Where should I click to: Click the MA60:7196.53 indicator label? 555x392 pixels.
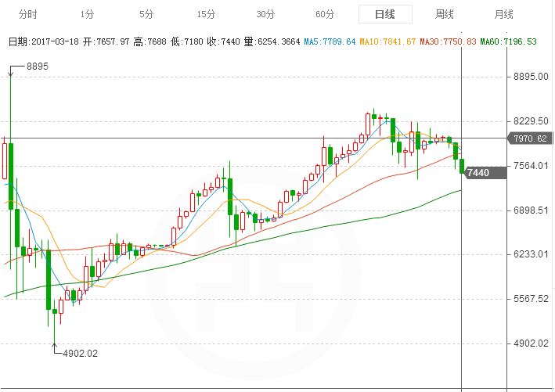(x=508, y=41)
